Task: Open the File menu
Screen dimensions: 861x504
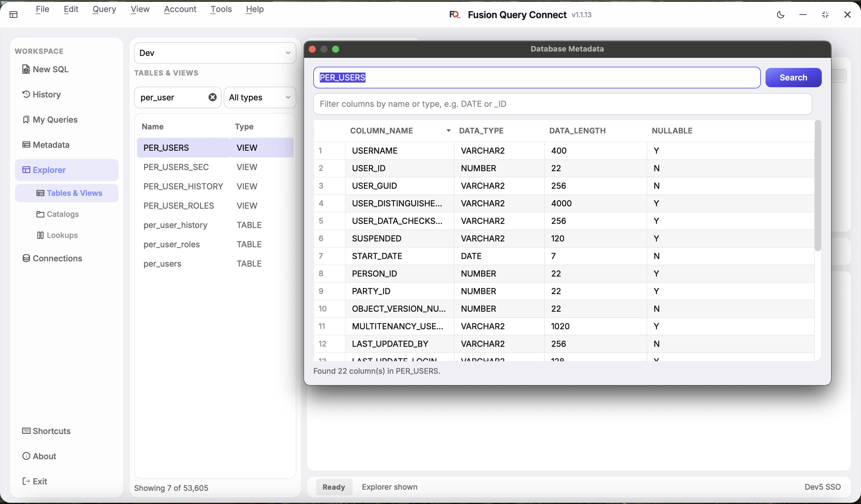Action: [42, 9]
